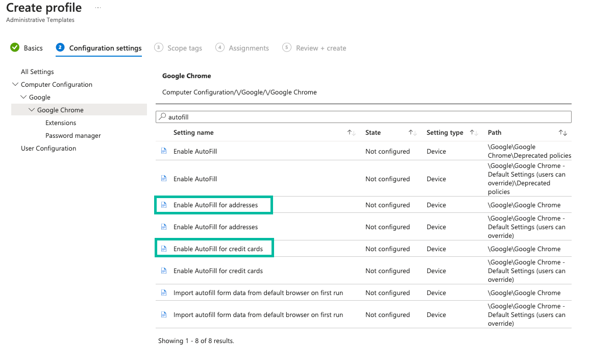Click the step 5 circle for Review + create
The width and height of the screenshot is (591, 364).
(x=286, y=47)
